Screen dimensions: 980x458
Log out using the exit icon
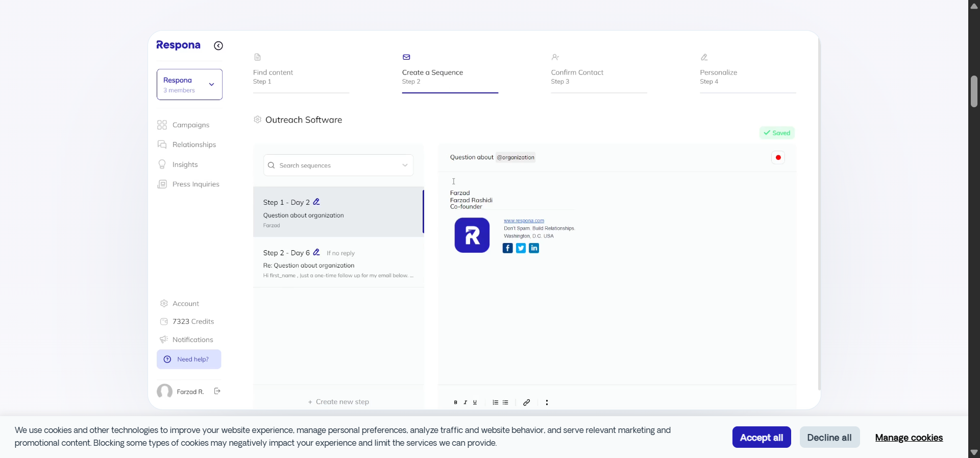217,391
